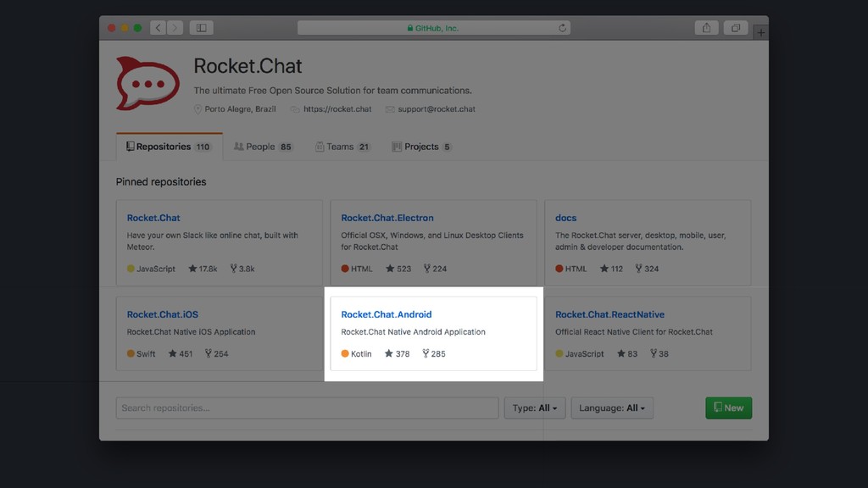
Task: Open the Rocket.Chat.Electron repository
Action: 387,218
